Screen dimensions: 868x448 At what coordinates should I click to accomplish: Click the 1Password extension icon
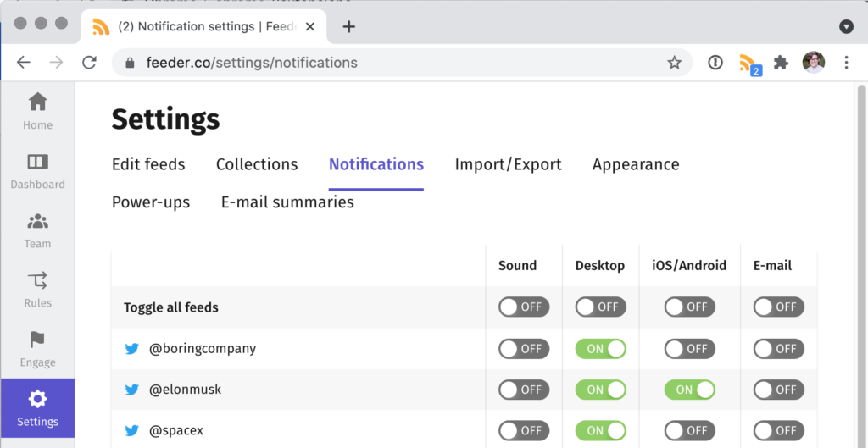pyautogui.click(x=715, y=63)
